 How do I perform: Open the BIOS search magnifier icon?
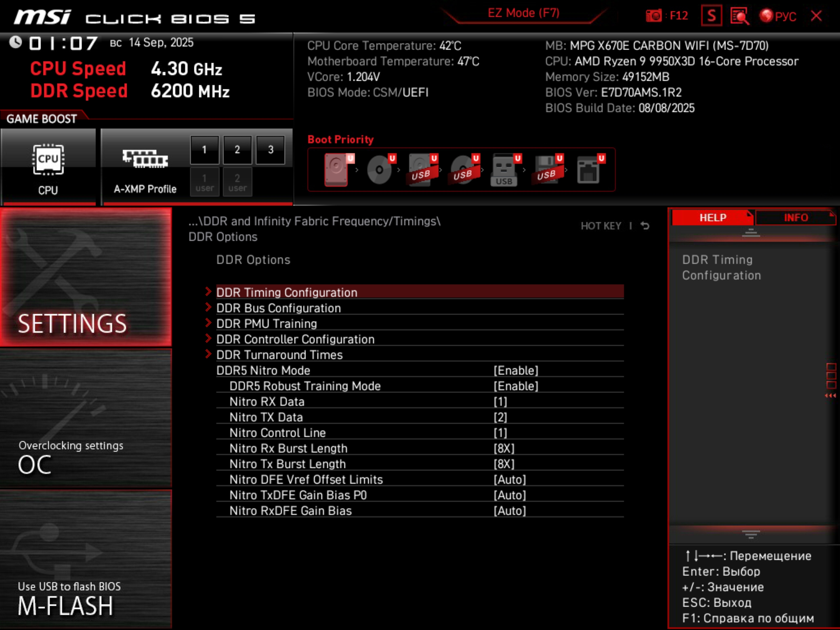(x=739, y=16)
